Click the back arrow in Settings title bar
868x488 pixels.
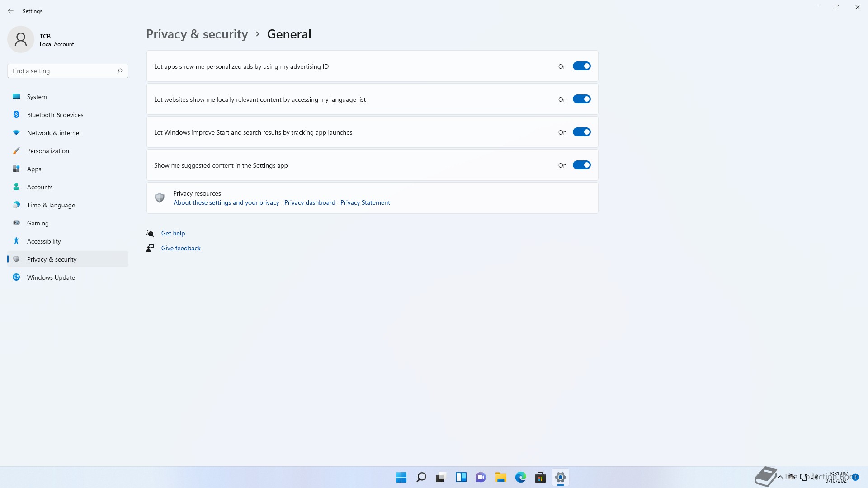(11, 11)
